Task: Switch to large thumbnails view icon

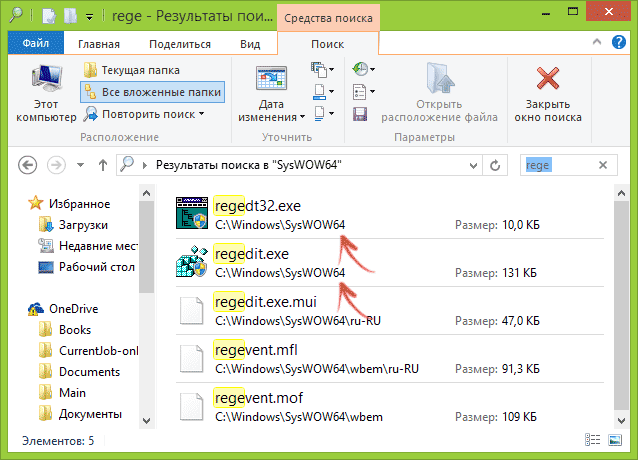Action: [615, 440]
